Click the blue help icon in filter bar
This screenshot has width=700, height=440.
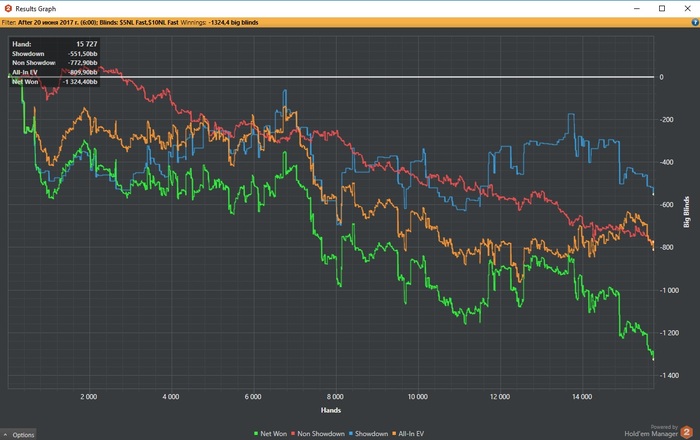(x=695, y=22)
